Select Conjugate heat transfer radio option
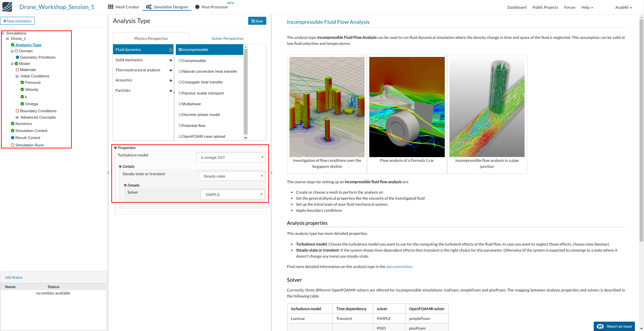The height and width of the screenshot is (331, 644). (180, 82)
